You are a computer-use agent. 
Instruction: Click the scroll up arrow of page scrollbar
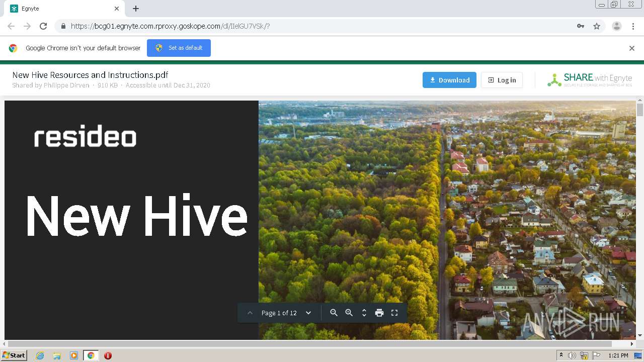[x=640, y=100]
